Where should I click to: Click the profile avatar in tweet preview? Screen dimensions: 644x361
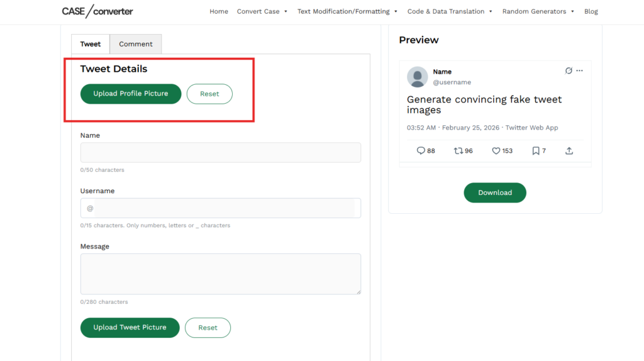click(x=418, y=77)
